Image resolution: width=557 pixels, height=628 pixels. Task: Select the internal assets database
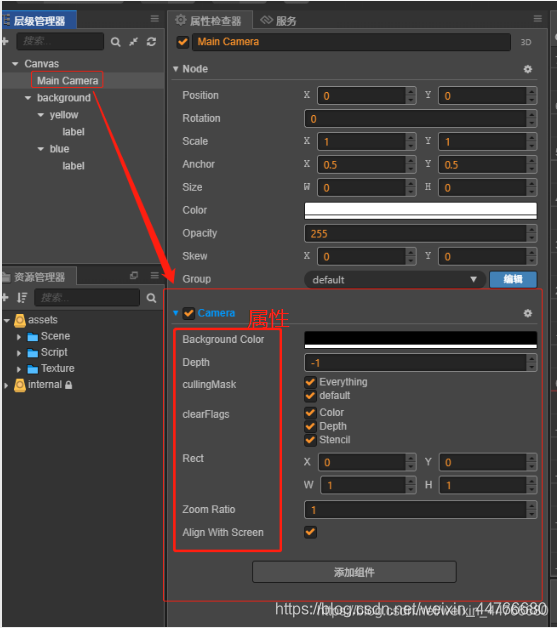(45, 384)
